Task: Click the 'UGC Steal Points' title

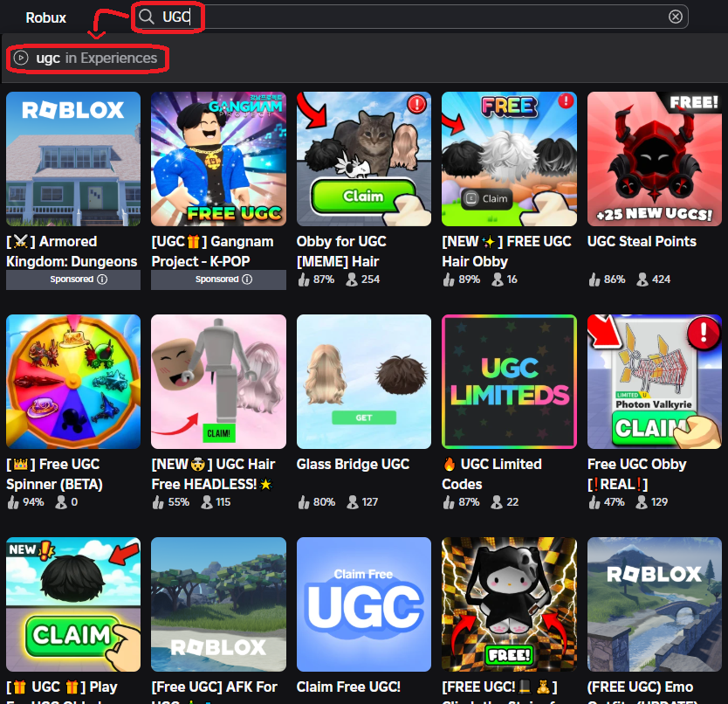Action: click(x=642, y=242)
